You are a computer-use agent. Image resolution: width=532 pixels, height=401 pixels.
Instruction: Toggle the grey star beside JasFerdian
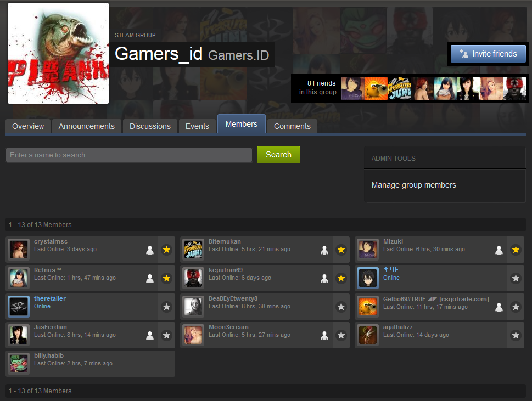click(x=166, y=335)
